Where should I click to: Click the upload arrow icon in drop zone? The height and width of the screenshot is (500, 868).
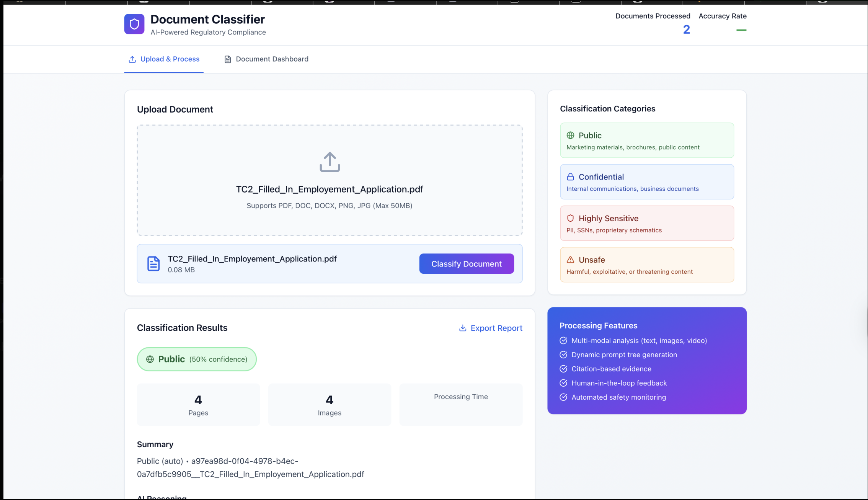[x=330, y=162]
